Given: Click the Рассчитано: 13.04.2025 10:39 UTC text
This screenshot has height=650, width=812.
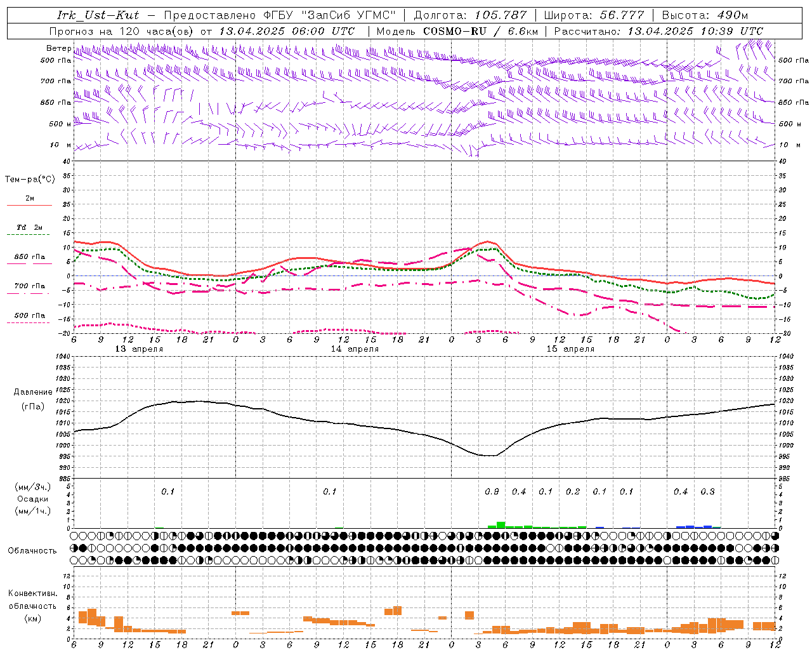Looking at the screenshot, I should click(658, 31).
